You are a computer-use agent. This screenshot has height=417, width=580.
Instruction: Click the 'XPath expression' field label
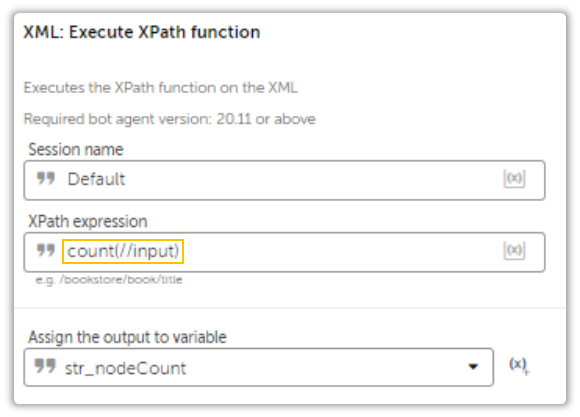coord(88,222)
